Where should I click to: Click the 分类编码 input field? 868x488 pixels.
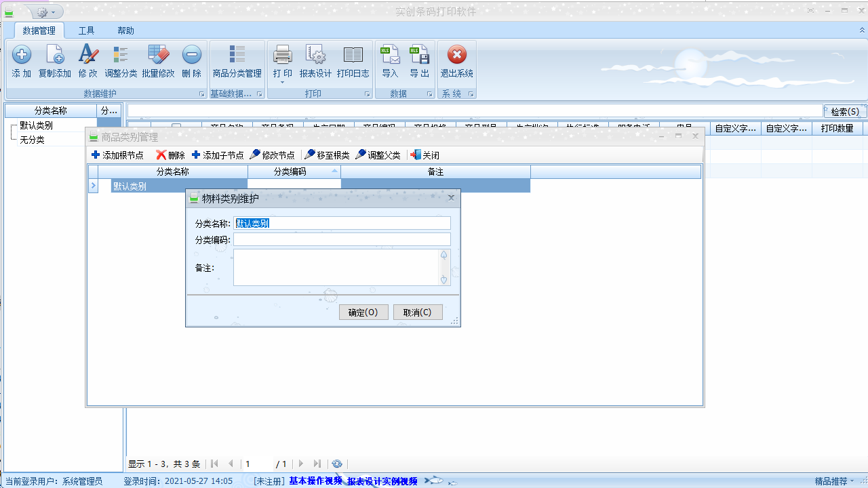click(342, 239)
